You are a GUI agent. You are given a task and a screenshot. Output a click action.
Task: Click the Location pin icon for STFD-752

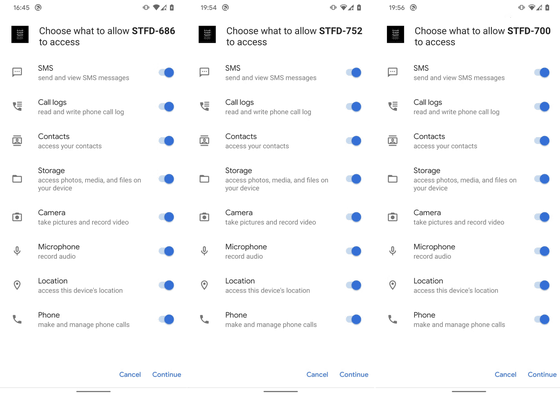[x=204, y=285]
